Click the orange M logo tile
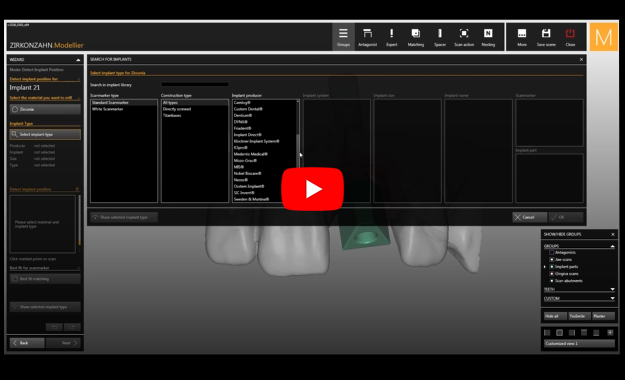625x380 pixels. tap(603, 37)
